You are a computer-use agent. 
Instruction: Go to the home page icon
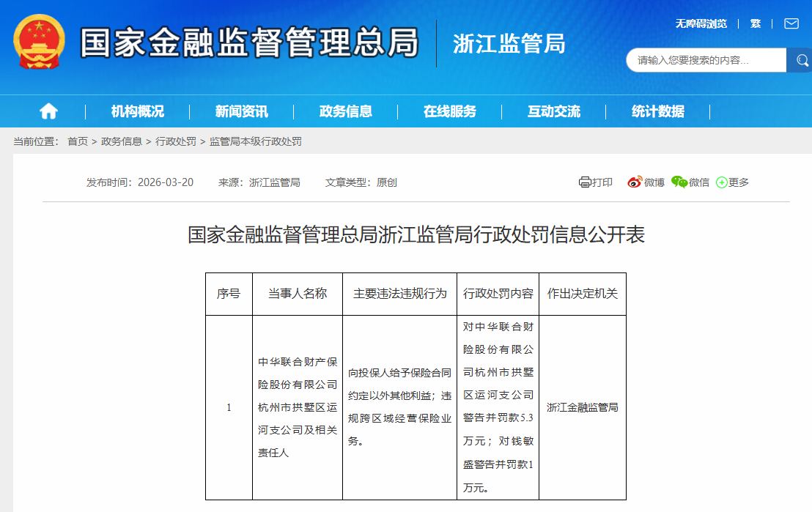(x=48, y=111)
